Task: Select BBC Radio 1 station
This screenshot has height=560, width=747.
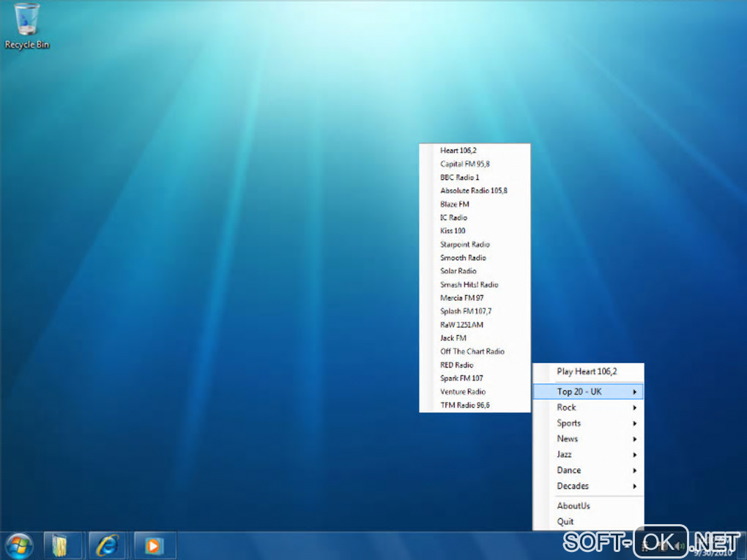Action: click(475, 177)
